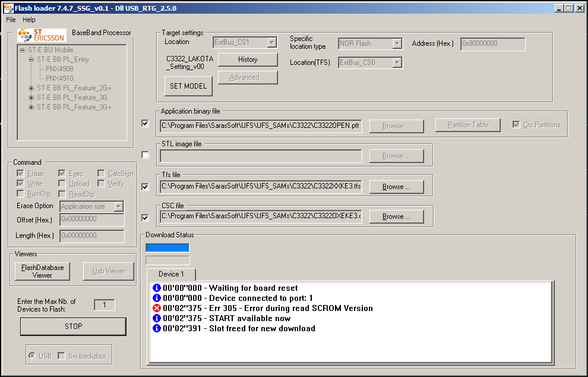Toggle the Application binary file checkbox

pyautogui.click(x=145, y=123)
